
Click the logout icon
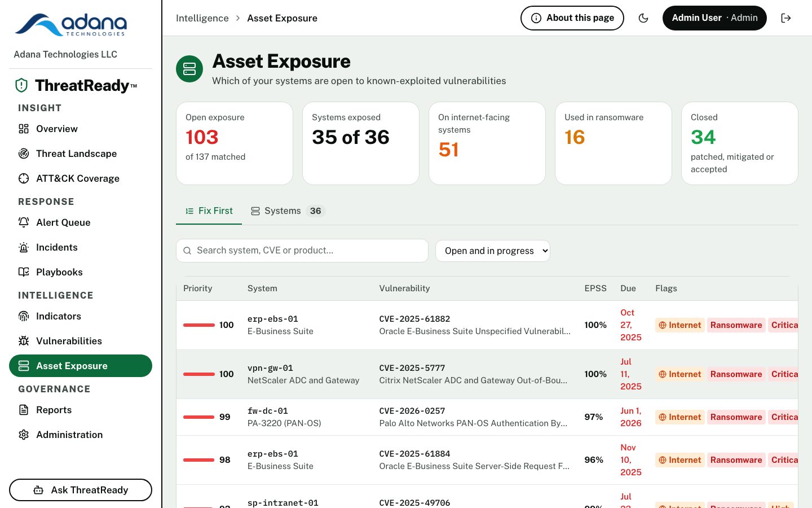click(786, 18)
